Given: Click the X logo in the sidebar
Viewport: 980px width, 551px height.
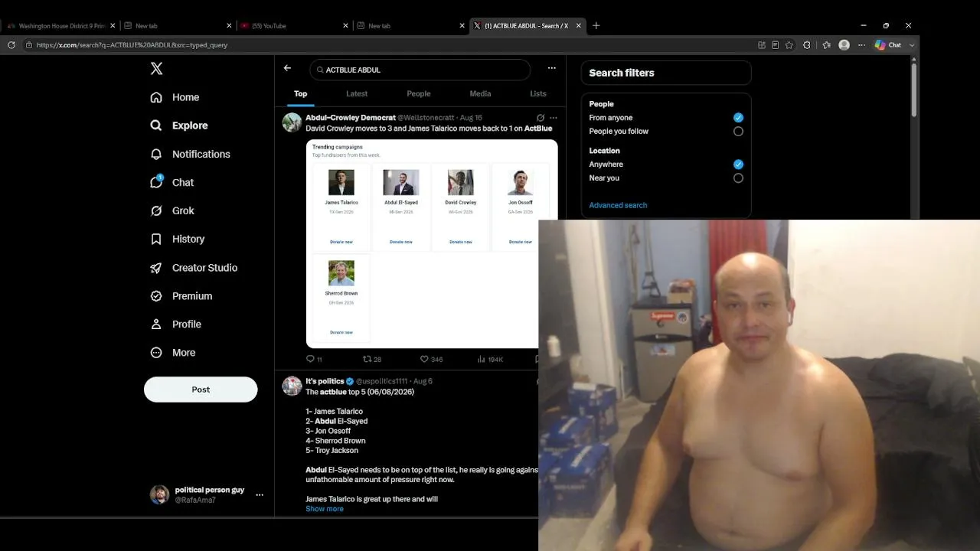Looking at the screenshot, I should point(156,69).
